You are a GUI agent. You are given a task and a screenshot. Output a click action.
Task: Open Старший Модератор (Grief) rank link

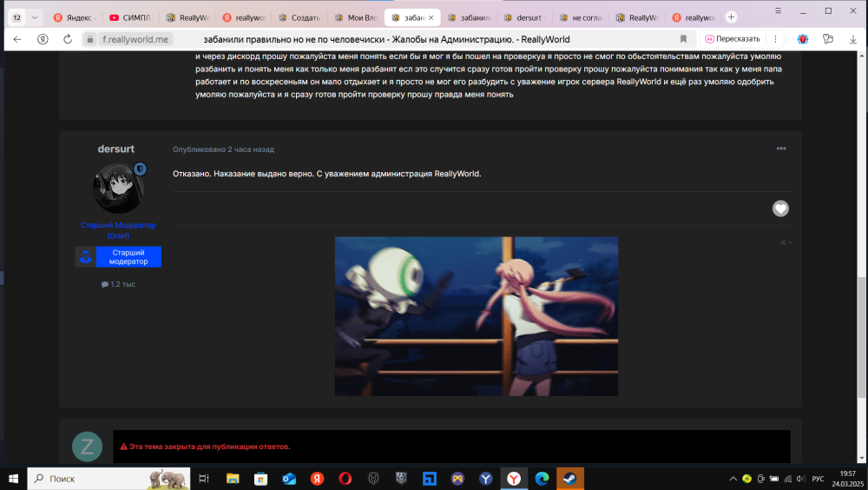point(118,230)
